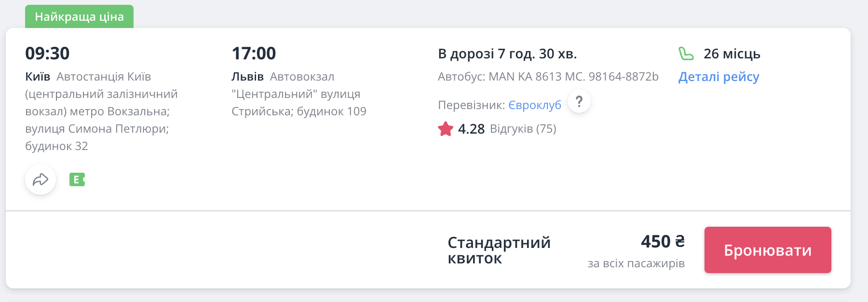Image resolution: width=868 pixels, height=302 pixels.
Task: Click the red rating star icon
Action: [x=446, y=129]
